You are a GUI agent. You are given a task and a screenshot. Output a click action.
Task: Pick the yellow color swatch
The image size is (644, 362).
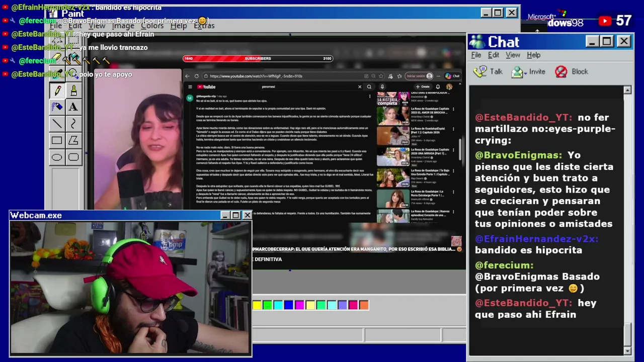[257, 305]
